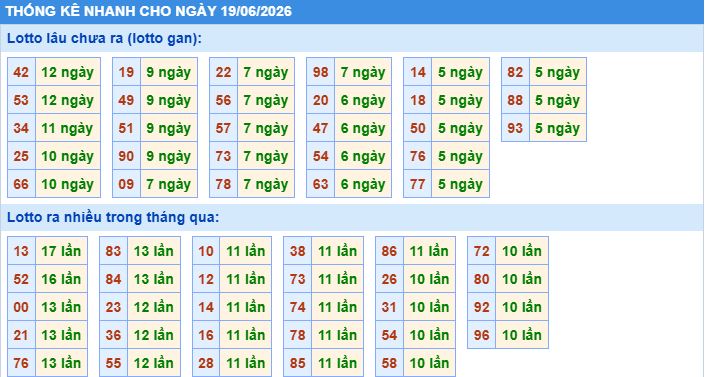Select lotto number 10 beside "11 lần"
The height and width of the screenshot is (377, 705).
[206, 251]
